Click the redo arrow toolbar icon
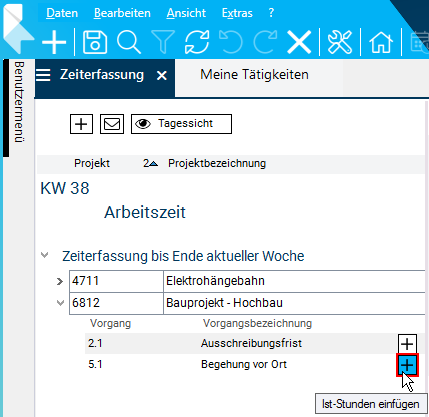This screenshot has width=429, height=417. pyautogui.click(x=265, y=42)
